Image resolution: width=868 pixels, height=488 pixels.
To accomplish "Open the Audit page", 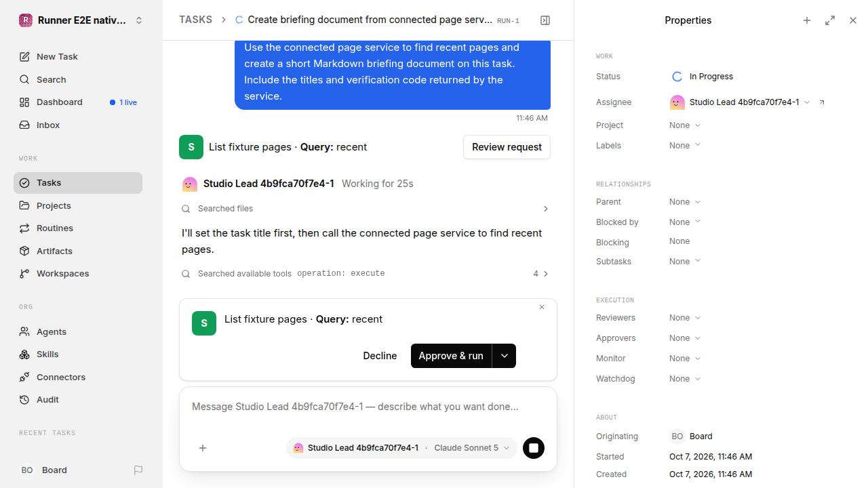I will 78,399.
